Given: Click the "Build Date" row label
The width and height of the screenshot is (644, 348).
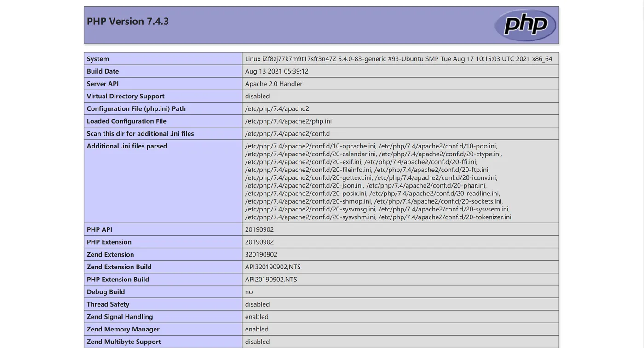Looking at the screenshot, I should (103, 71).
